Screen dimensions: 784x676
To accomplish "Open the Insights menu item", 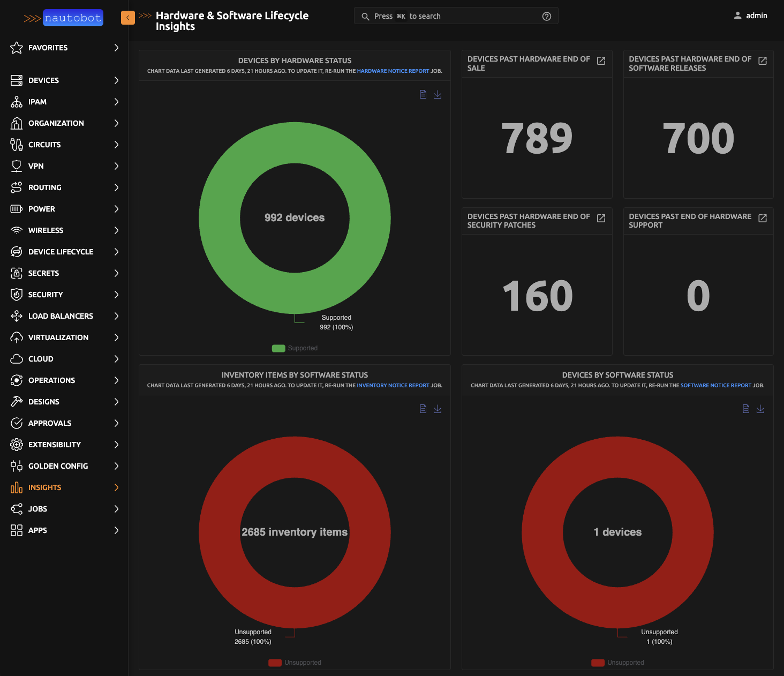I will [45, 487].
